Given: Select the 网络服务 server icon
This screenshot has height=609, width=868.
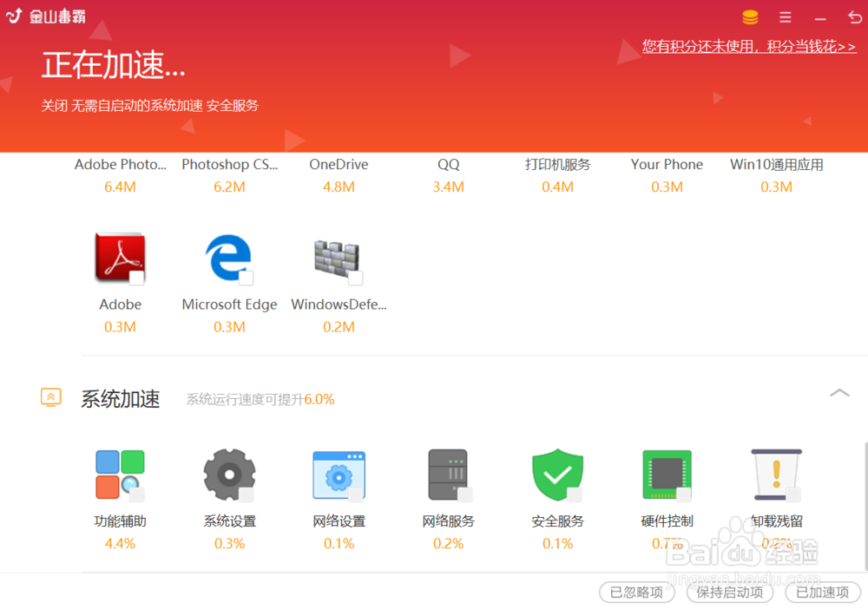Looking at the screenshot, I should coord(449,475).
